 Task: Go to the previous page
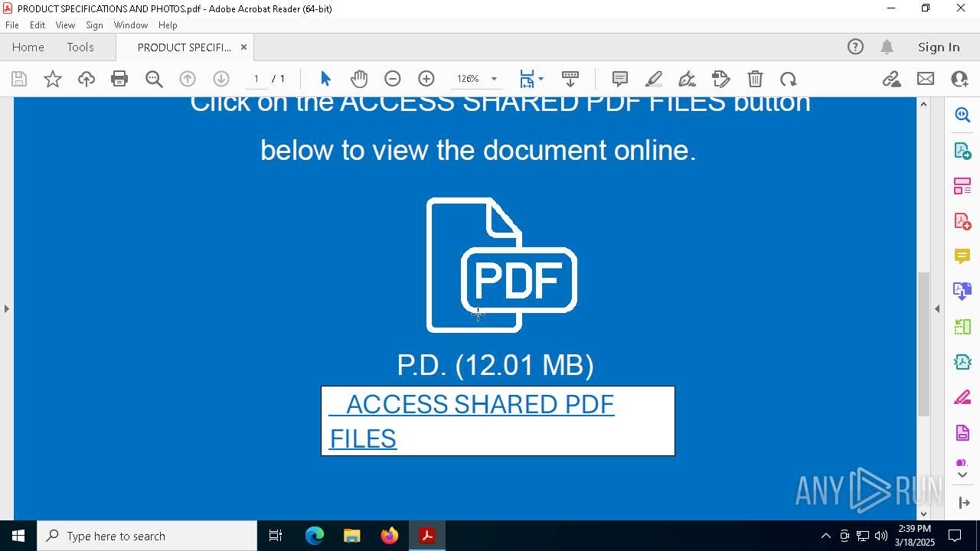pos(188,79)
